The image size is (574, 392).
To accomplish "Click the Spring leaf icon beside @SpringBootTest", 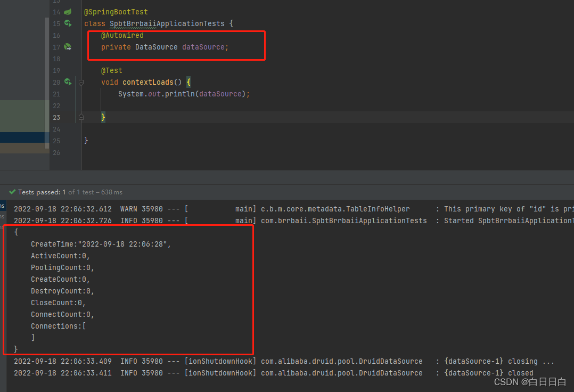I will [x=67, y=12].
